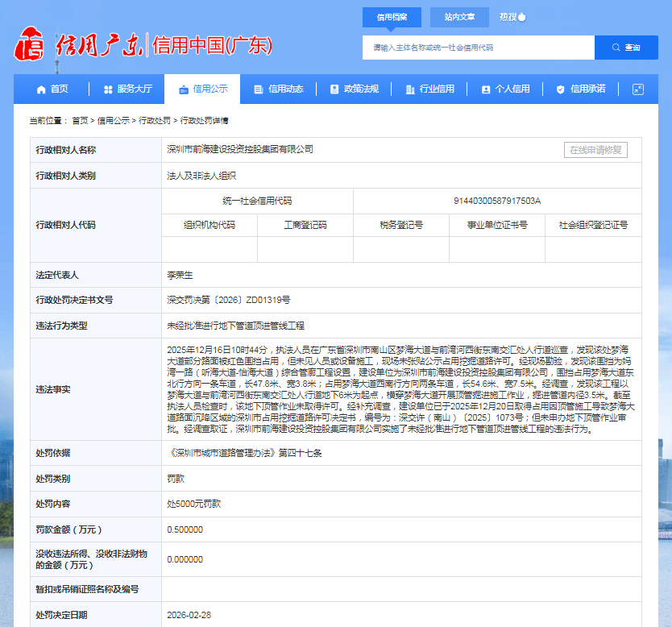This screenshot has width=672, height=627.
Task: Click the expand icon at navigation bar end
Action: click(x=637, y=89)
